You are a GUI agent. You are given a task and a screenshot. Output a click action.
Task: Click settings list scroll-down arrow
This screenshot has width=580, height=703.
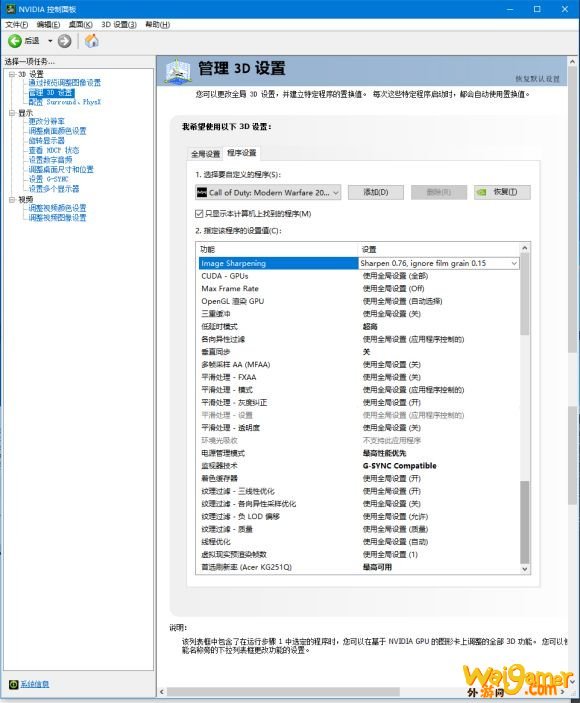pos(524,568)
